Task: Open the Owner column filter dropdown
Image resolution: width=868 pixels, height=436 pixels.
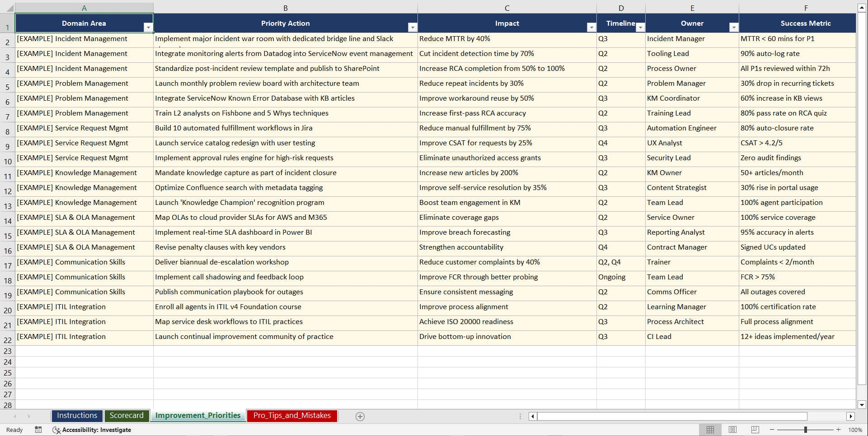Action: (x=733, y=27)
